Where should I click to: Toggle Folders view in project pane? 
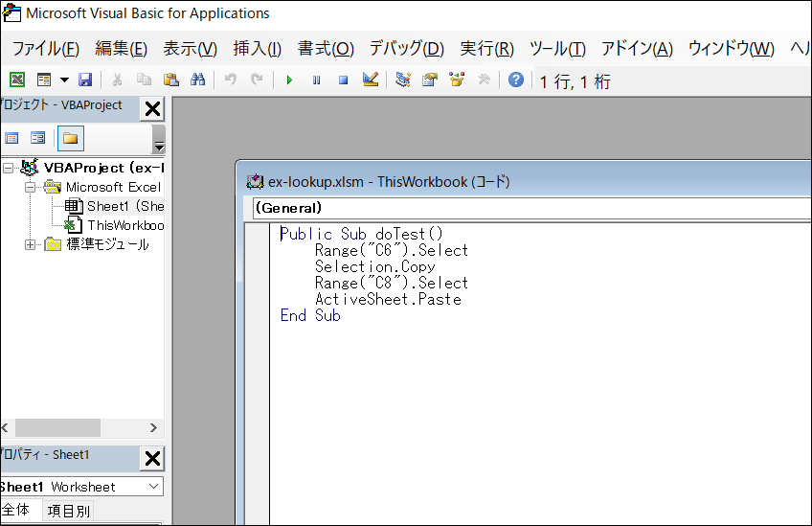pos(71,138)
